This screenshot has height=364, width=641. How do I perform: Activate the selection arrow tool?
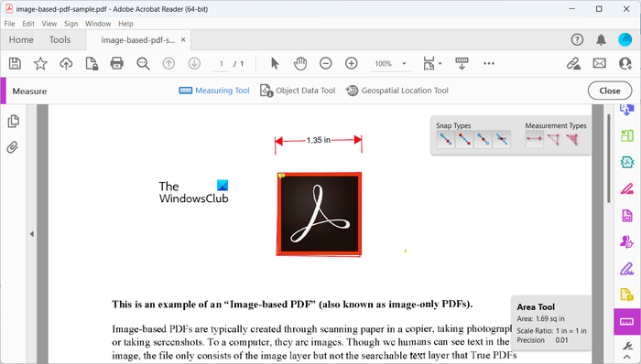[x=275, y=63]
